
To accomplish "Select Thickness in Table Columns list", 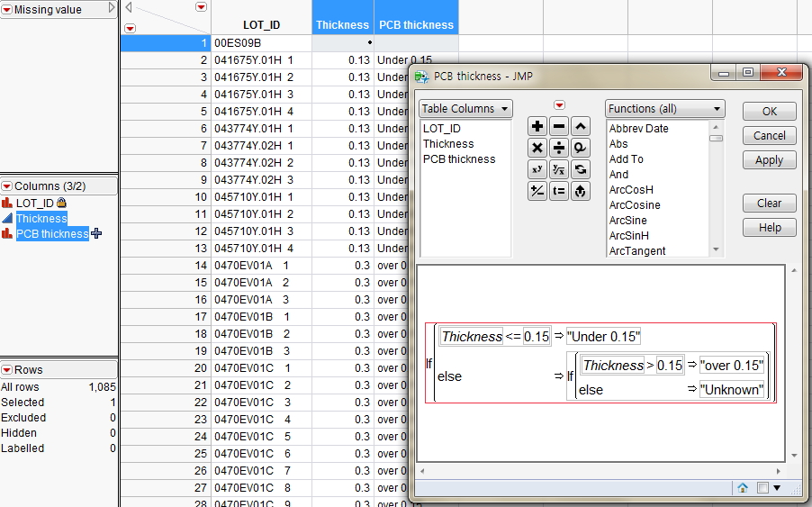I will pyautogui.click(x=448, y=144).
